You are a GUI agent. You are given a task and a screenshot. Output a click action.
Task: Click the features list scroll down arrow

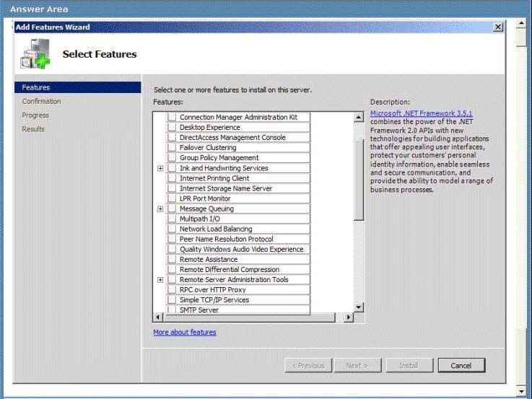(x=359, y=307)
